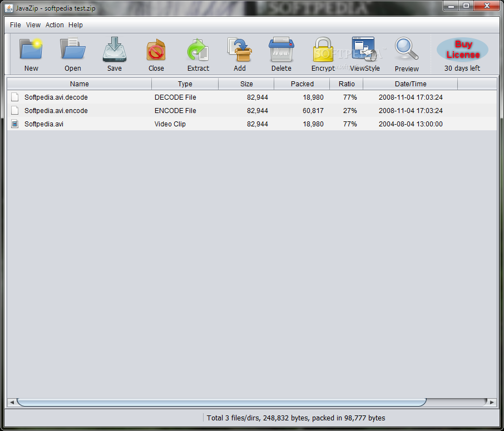This screenshot has width=504, height=431.
Task: Select the Softpedia.avi.decode file row
Action: tap(252, 97)
